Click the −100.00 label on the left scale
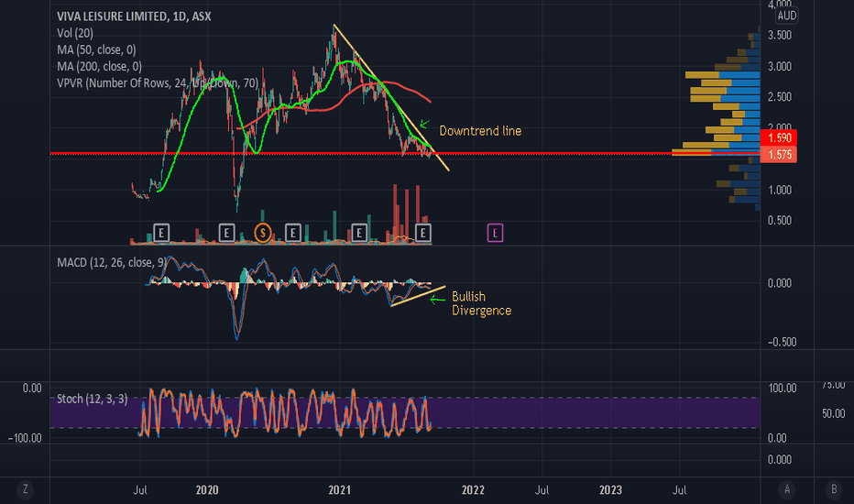The width and height of the screenshot is (854, 504). pos(25,438)
